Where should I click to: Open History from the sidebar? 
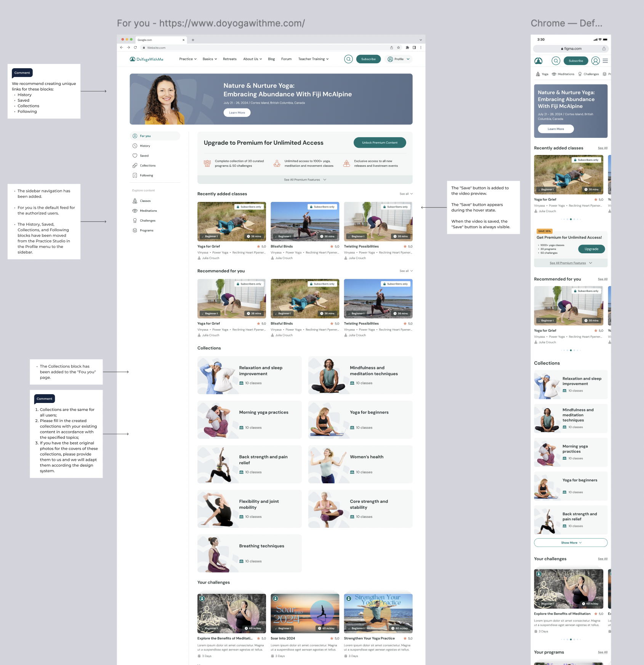(145, 146)
